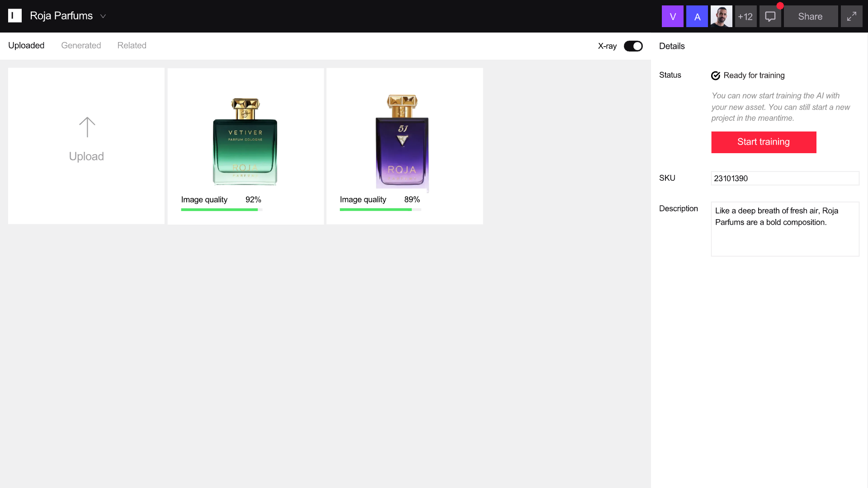This screenshot has width=868, height=488.
Task: Open the comments chat icon
Action: (x=770, y=16)
